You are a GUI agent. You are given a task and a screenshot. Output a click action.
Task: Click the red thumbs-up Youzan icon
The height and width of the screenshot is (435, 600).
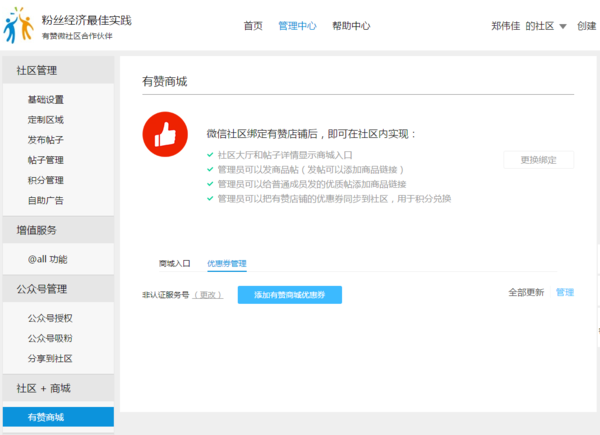point(165,134)
